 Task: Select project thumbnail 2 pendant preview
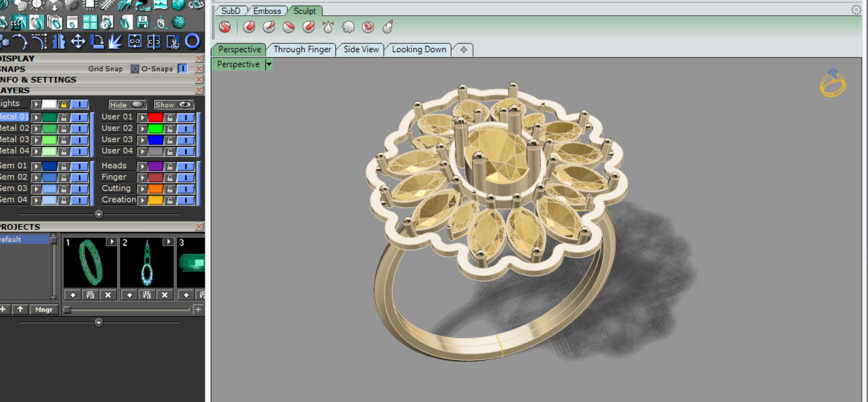click(x=147, y=263)
